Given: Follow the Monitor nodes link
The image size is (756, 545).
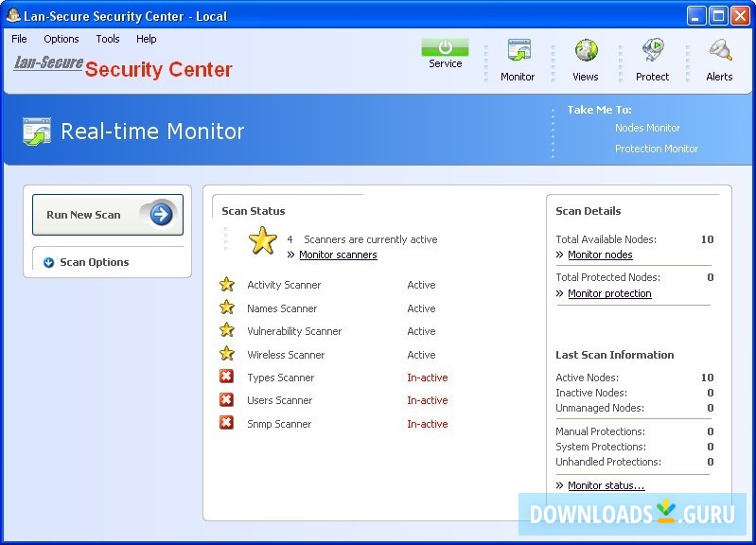Looking at the screenshot, I should pyautogui.click(x=600, y=255).
